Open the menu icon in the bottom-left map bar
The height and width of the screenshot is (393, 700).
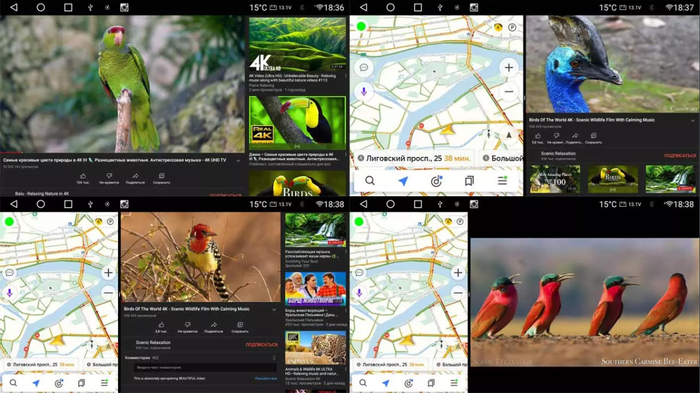click(x=104, y=383)
